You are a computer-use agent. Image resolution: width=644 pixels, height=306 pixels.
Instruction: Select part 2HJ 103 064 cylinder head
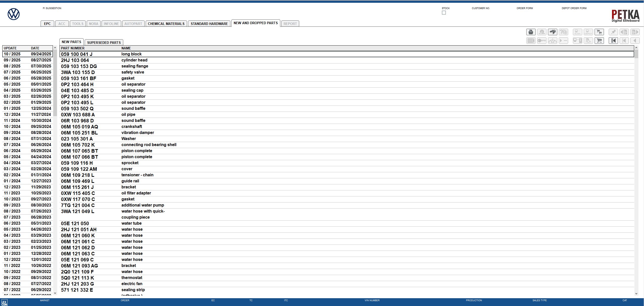[x=347, y=60]
